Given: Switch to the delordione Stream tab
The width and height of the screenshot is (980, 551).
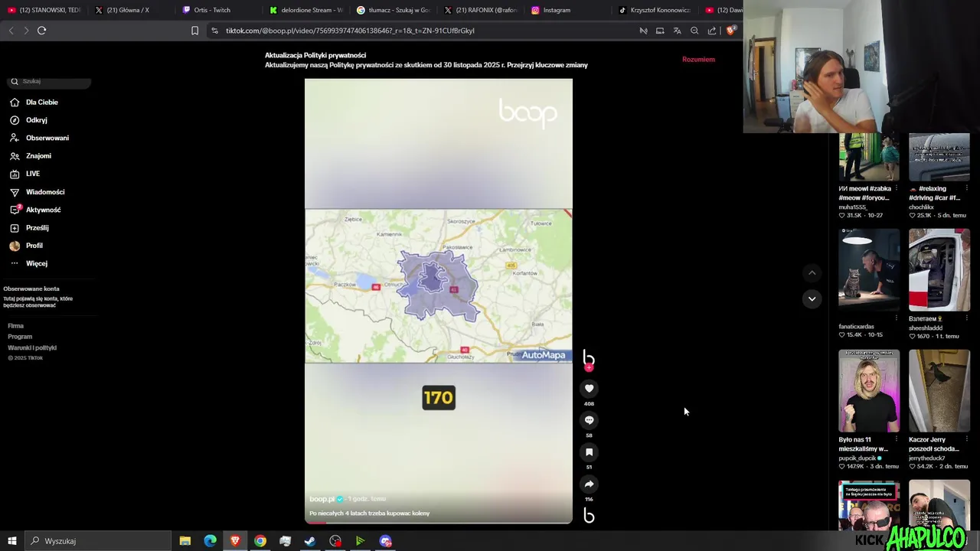Looking at the screenshot, I should (x=306, y=10).
